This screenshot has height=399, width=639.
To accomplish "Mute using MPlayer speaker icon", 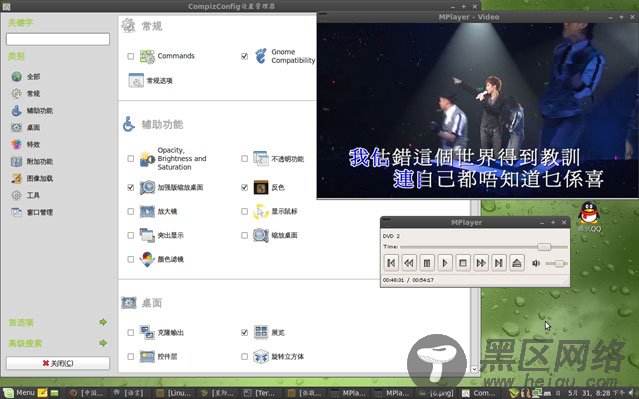I will (x=536, y=263).
